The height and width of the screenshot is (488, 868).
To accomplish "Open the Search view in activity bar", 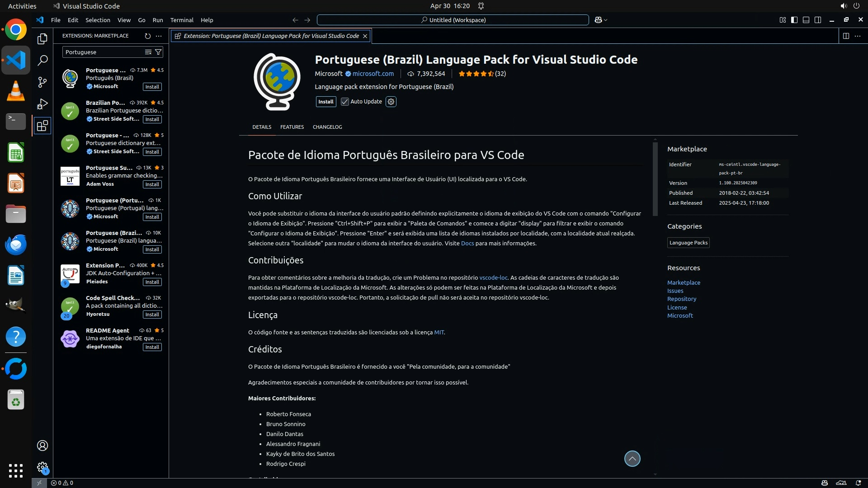I will (42, 60).
